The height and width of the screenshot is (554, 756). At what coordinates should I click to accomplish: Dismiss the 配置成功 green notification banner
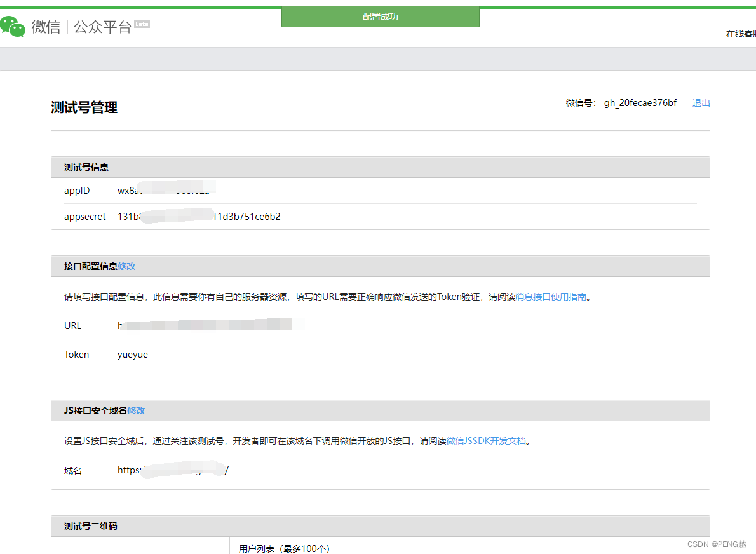tap(381, 17)
